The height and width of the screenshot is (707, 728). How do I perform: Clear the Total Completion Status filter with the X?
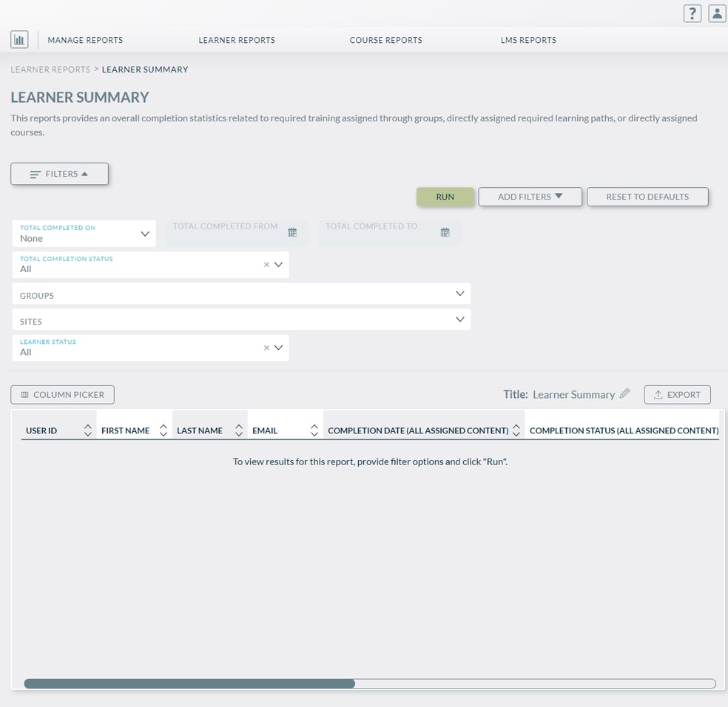tap(266, 264)
